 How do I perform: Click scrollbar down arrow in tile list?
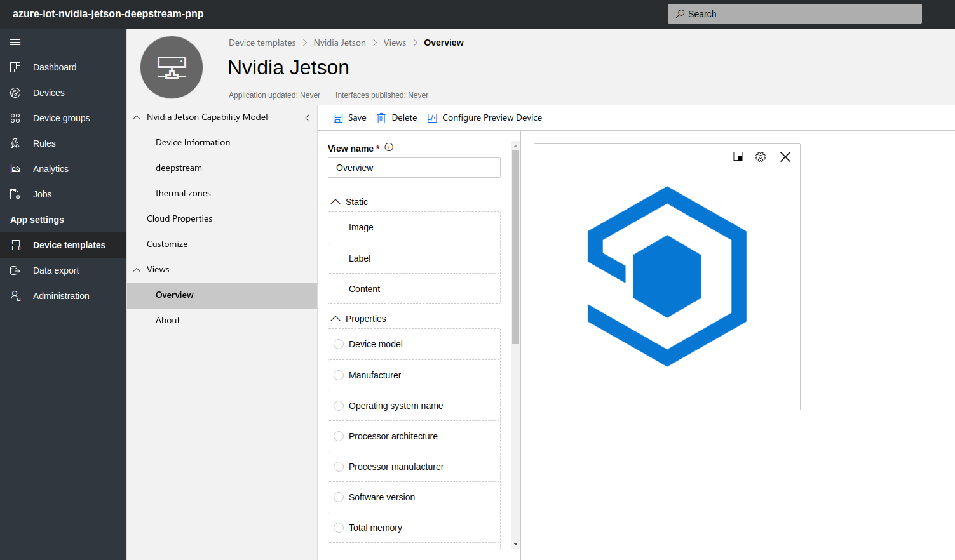click(515, 544)
